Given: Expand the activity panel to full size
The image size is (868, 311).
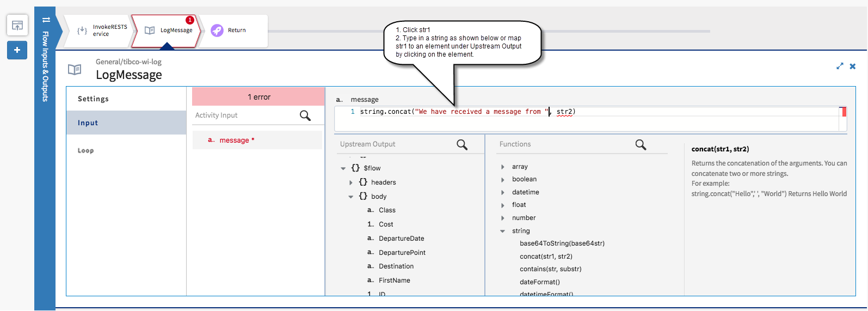Looking at the screenshot, I should 840,66.
